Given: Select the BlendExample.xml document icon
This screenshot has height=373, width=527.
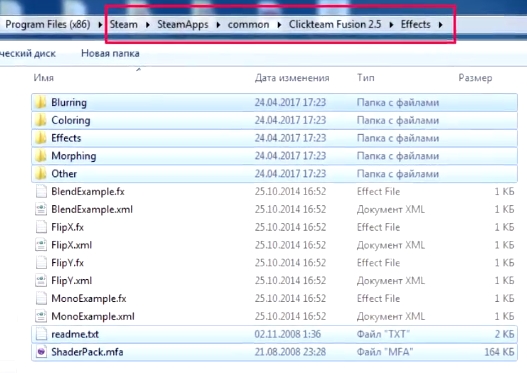Looking at the screenshot, I should click(x=41, y=209).
